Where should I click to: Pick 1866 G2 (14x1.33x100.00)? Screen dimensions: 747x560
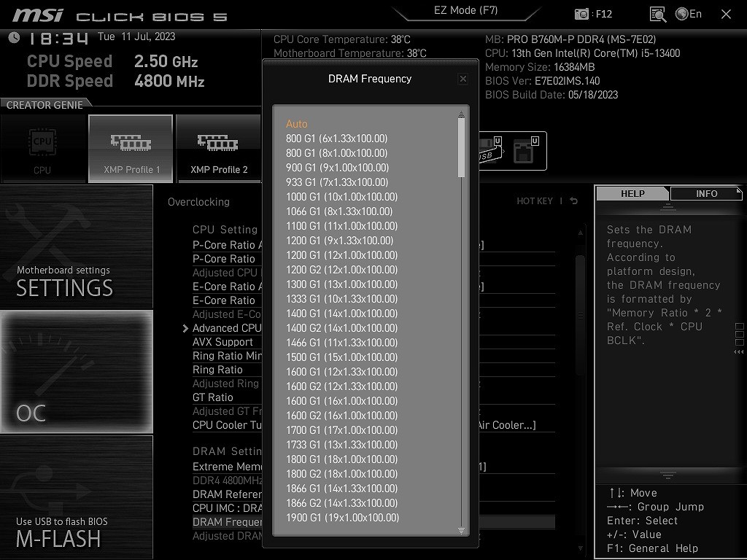coord(341,503)
